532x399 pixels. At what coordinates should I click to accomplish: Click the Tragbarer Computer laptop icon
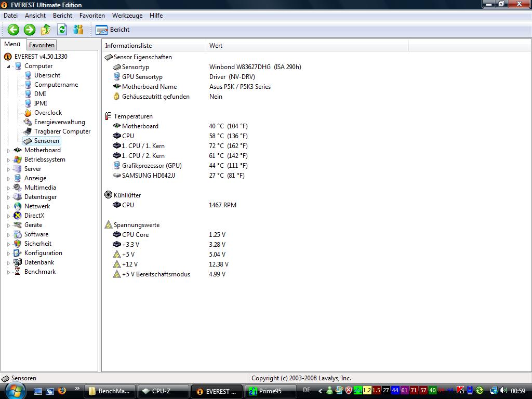pyautogui.click(x=28, y=131)
